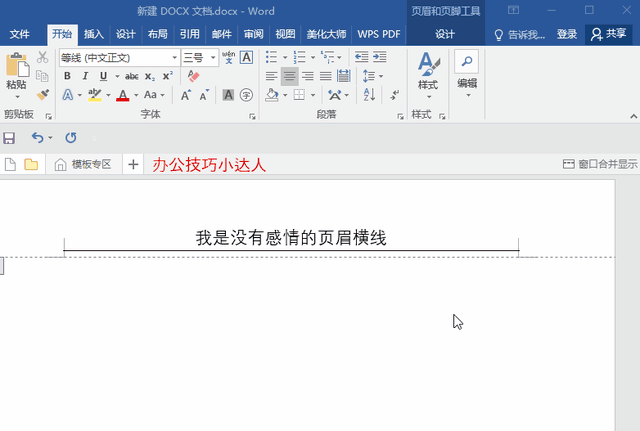Open the 文件 menu
Screen dimensions: 640x431
coord(19,34)
